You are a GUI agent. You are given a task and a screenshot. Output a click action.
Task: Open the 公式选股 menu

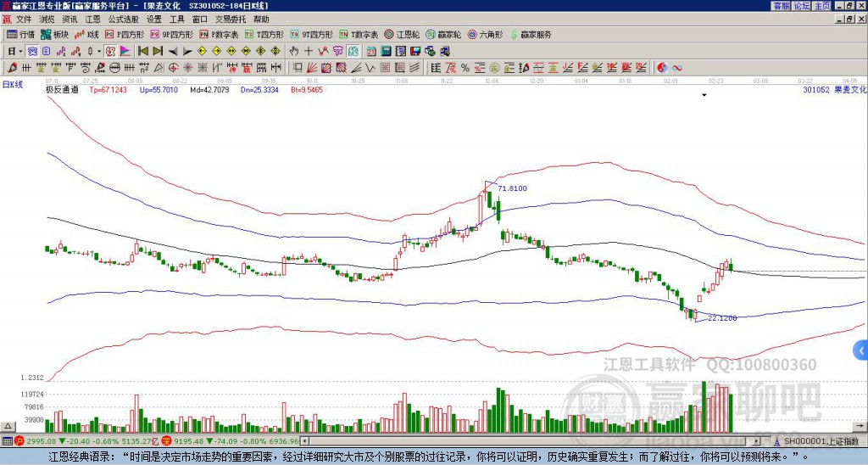point(124,20)
